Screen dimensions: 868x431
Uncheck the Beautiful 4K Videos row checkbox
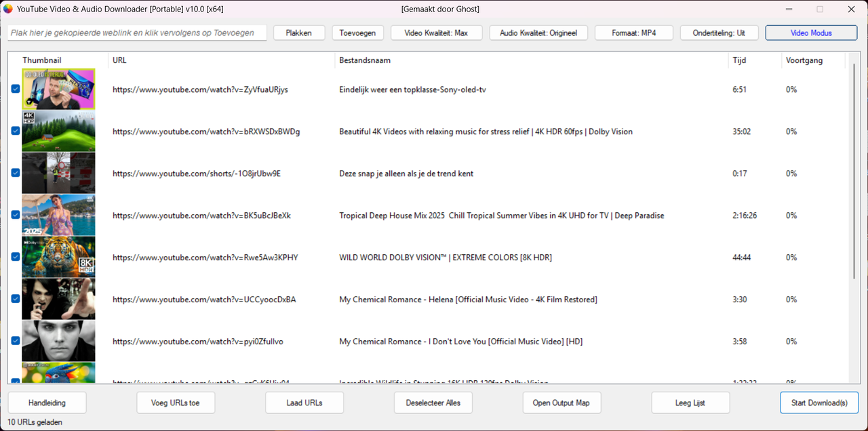16,131
